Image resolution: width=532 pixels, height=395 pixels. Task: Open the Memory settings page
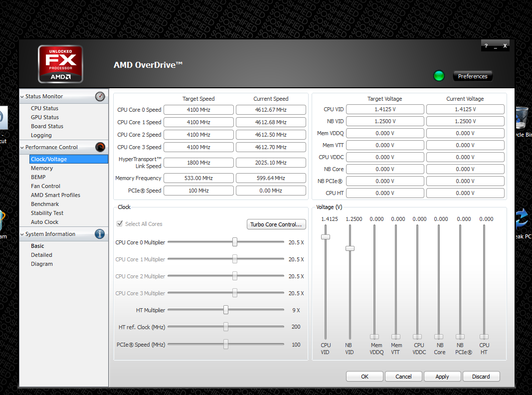tap(42, 168)
